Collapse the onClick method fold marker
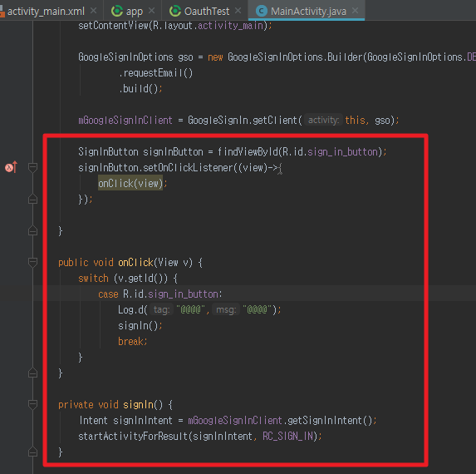Screen dimensions: 476x474 [32, 262]
